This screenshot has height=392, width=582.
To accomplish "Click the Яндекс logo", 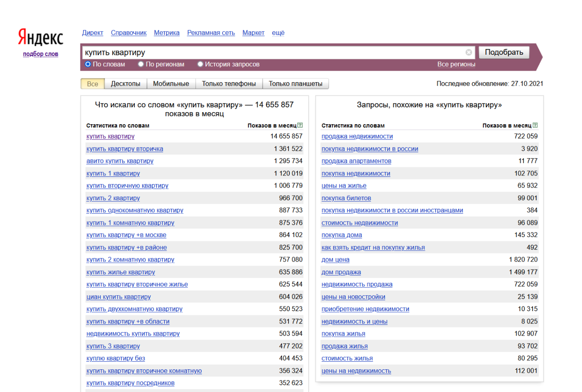I will pyautogui.click(x=41, y=38).
